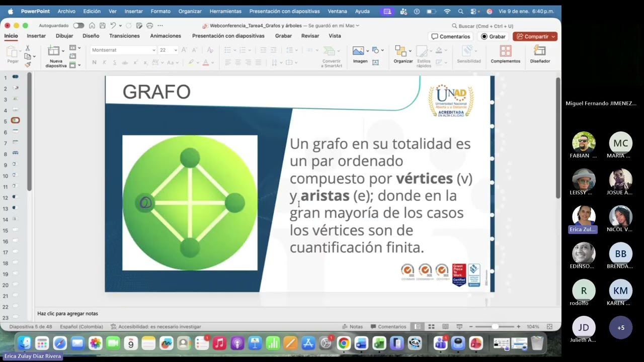Open the Herramientas menu in menu bar
Viewport: 644px width, 362px height.
225,11
